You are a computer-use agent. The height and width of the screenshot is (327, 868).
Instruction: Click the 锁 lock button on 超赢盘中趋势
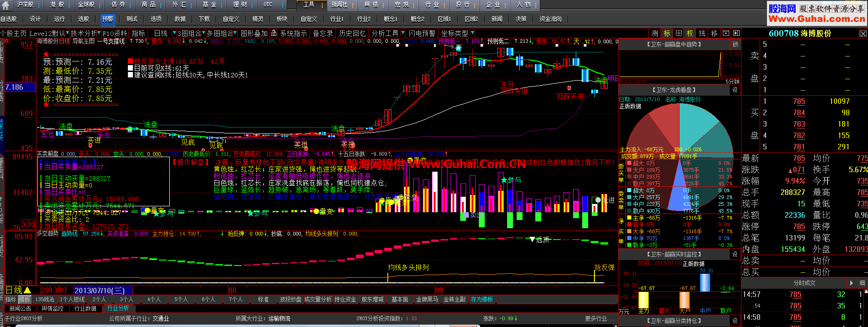point(735,44)
